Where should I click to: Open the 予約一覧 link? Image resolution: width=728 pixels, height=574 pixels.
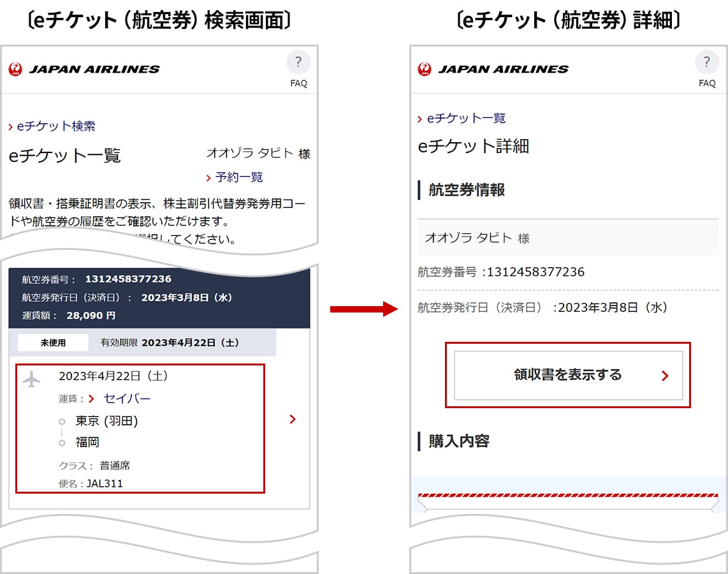coord(238,177)
